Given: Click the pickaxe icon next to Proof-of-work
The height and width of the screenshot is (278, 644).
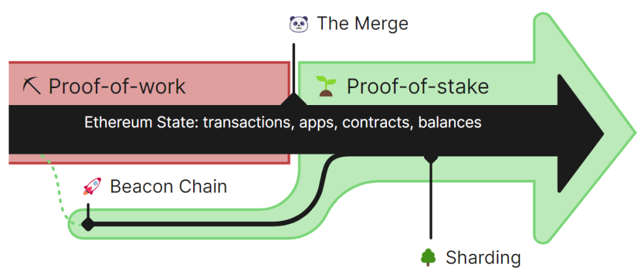Looking at the screenshot, I should pyautogui.click(x=31, y=86).
